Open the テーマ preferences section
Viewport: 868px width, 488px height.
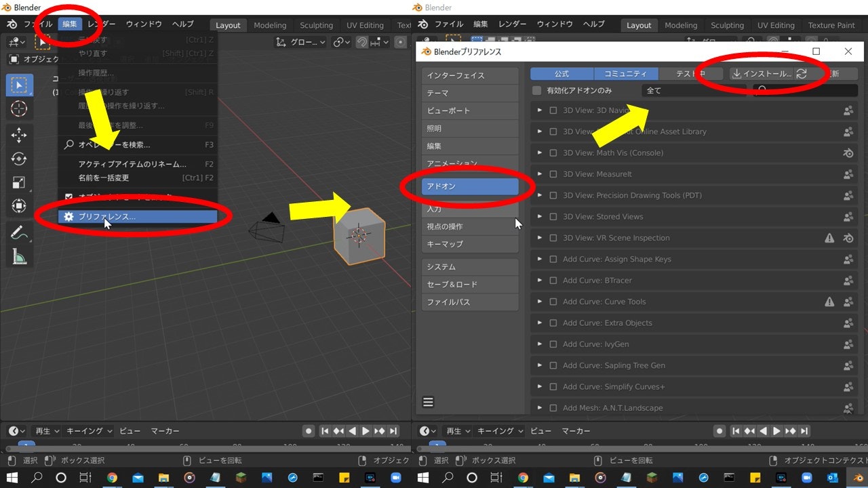point(470,93)
